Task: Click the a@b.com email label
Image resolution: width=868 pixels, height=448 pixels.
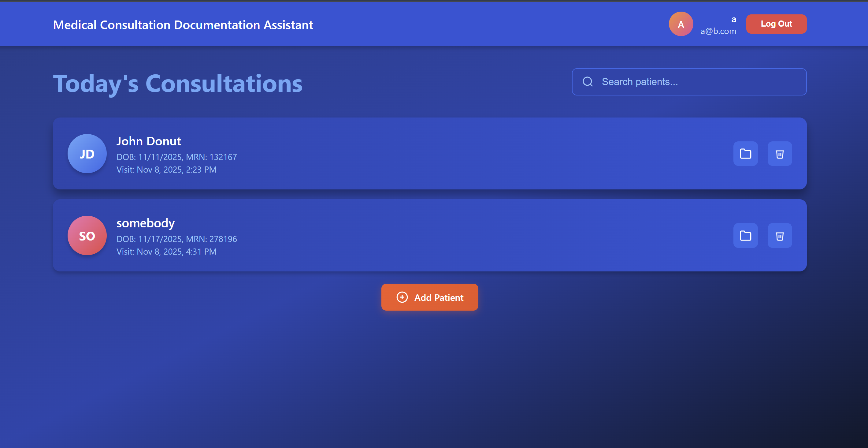Action: coord(718,31)
